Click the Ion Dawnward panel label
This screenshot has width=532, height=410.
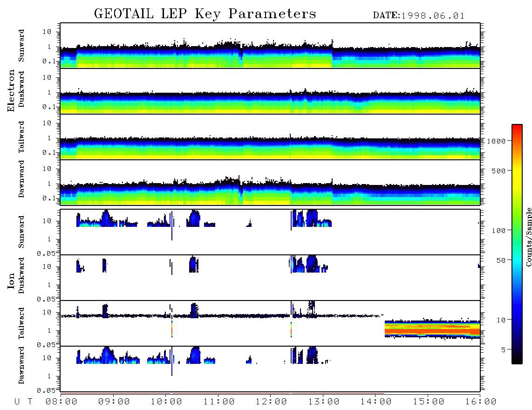coord(21,365)
